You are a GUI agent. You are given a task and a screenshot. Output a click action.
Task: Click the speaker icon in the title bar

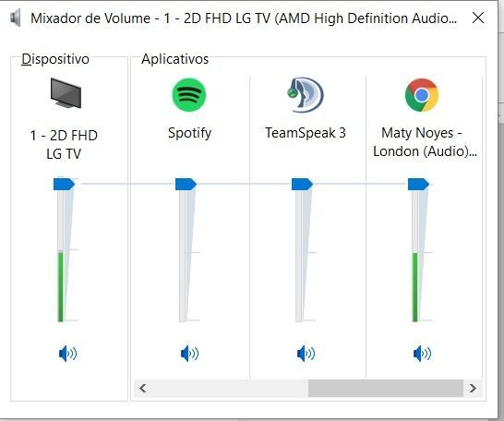point(15,18)
